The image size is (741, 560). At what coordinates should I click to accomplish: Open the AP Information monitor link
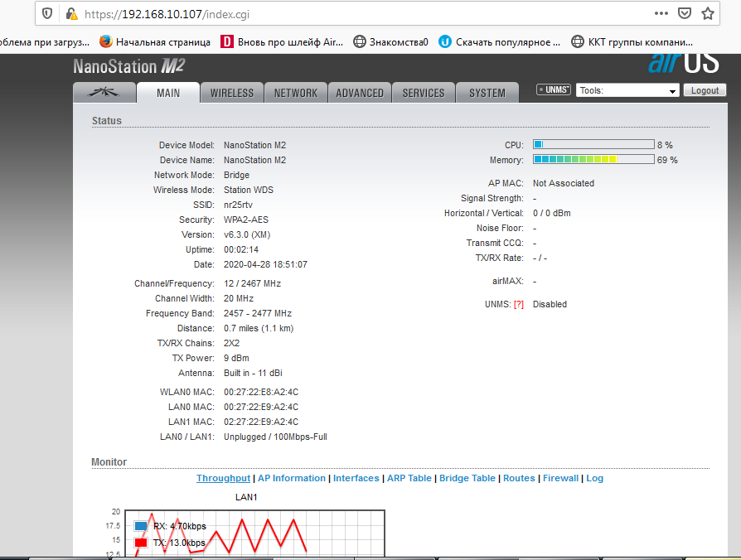(x=292, y=478)
